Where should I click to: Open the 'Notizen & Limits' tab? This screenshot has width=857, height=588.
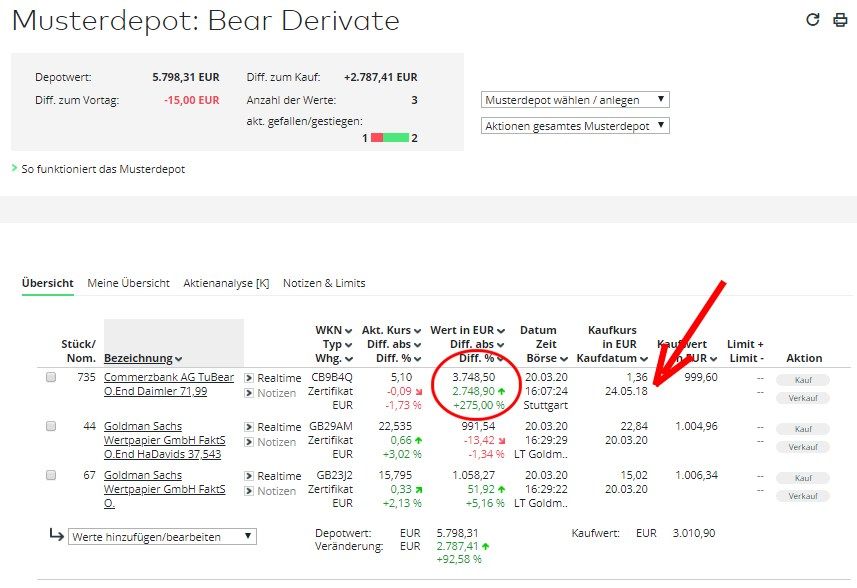(324, 283)
